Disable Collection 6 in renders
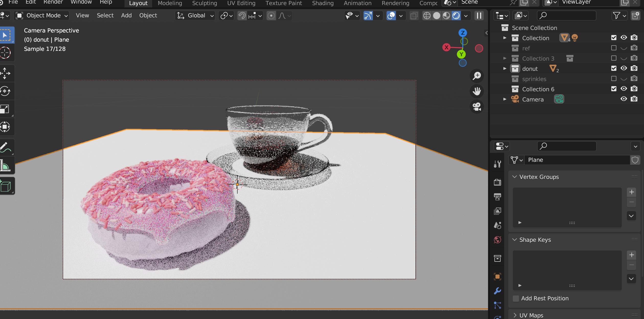 (634, 89)
